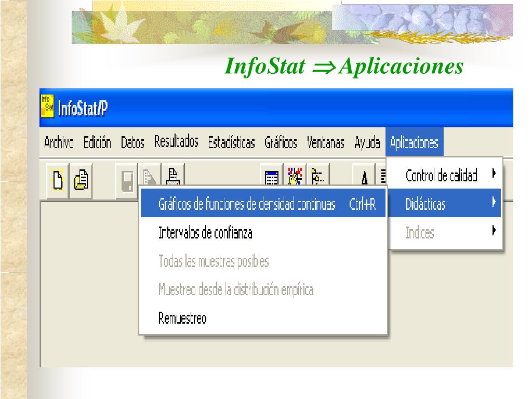Open the Ventanas menu
Viewport: 532px width, 399px height.
(325, 142)
